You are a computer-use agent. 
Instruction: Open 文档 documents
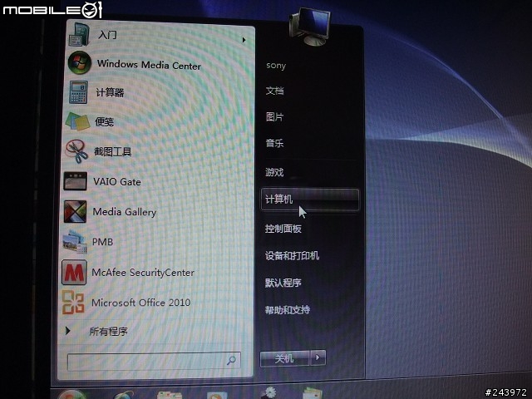point(274,91)
